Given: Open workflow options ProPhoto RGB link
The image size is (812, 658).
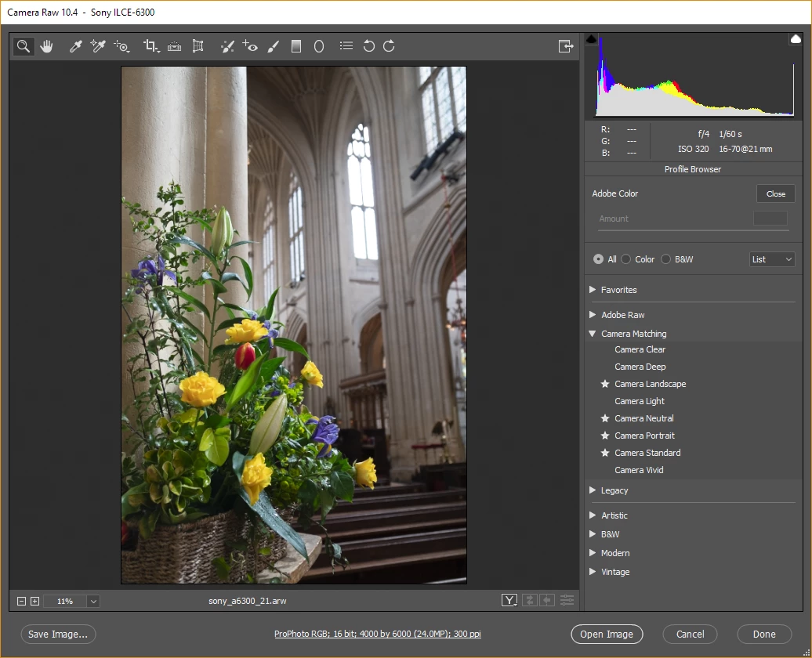Looking at the screenshot, I should point(377,634).
